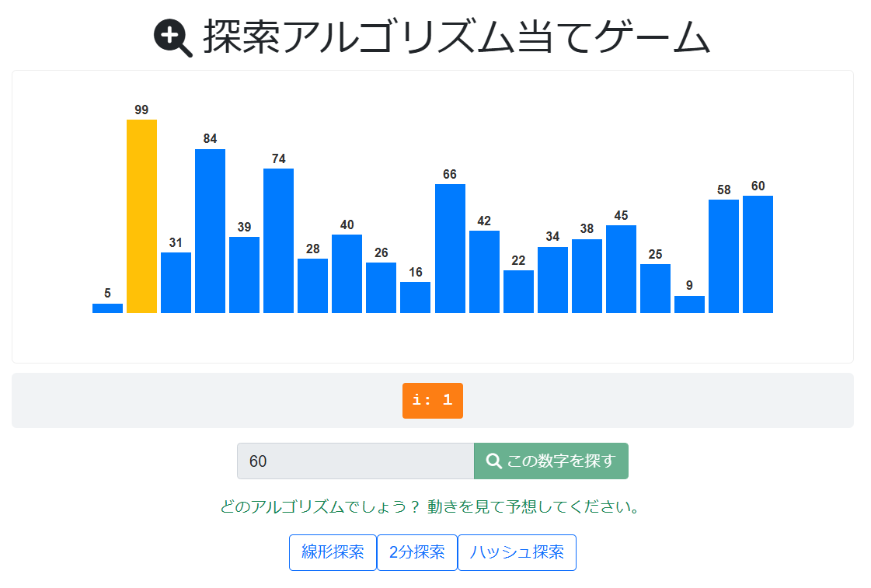Click the yellow highlighted bar labeled 99
This screenshot has height=588, width=871.
141,216
